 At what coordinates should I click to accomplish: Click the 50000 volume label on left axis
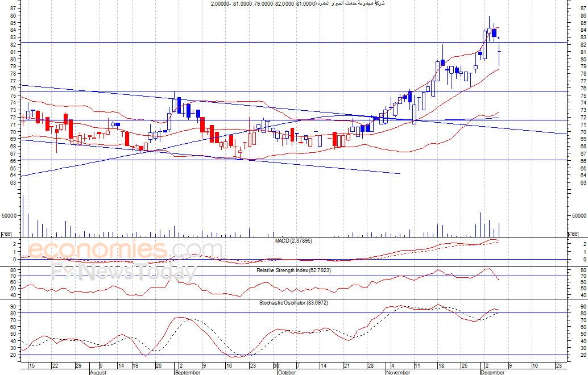(x=9, y=216)
